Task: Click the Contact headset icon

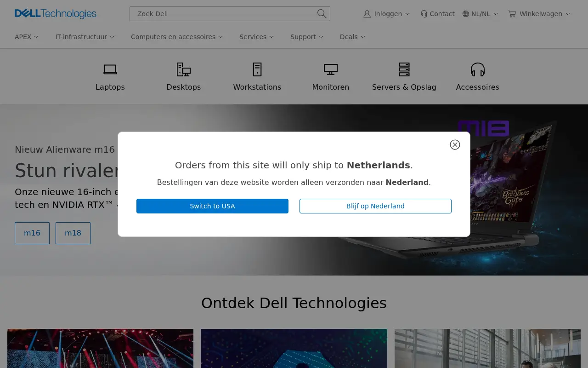Action: coord(424,14)
